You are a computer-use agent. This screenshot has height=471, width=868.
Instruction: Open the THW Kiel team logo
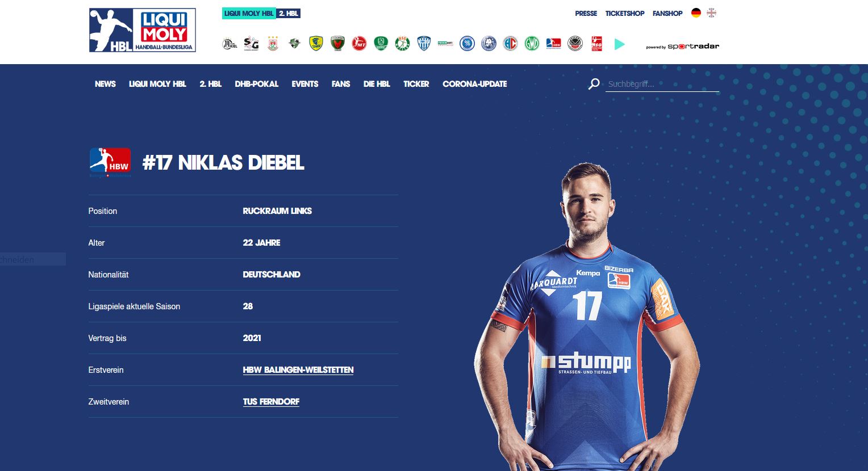[x=229, y=44]
